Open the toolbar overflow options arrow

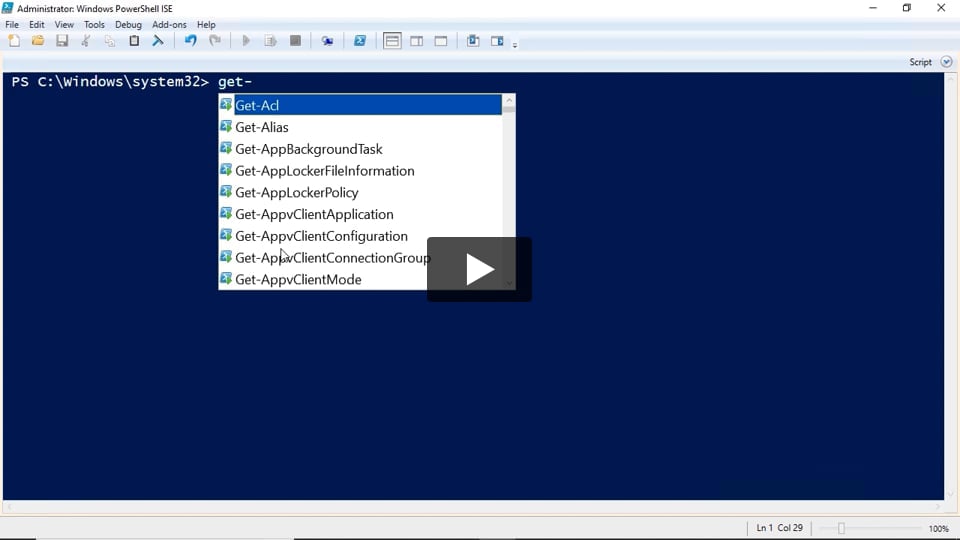pyautogui.click(x=515, y=45)
